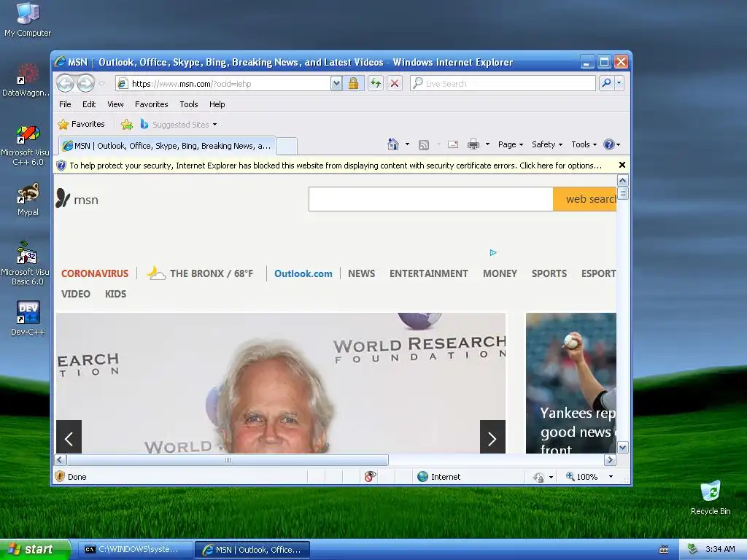Image resolution: width=747 pixels, height=560 pixels.
Task: Switch to the C:\WINDOWS\system taskbar item
Action: pyautogui.click(x=135, y=550)
